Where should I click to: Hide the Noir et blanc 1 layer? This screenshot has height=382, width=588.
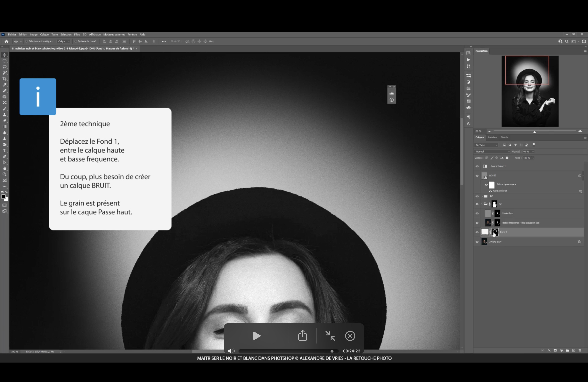coord(477,166)
